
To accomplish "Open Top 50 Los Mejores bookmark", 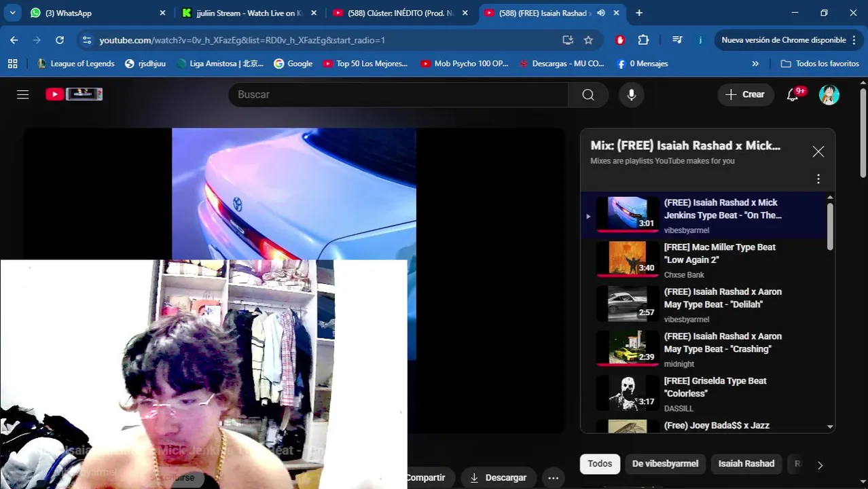I will click(365, 63).
